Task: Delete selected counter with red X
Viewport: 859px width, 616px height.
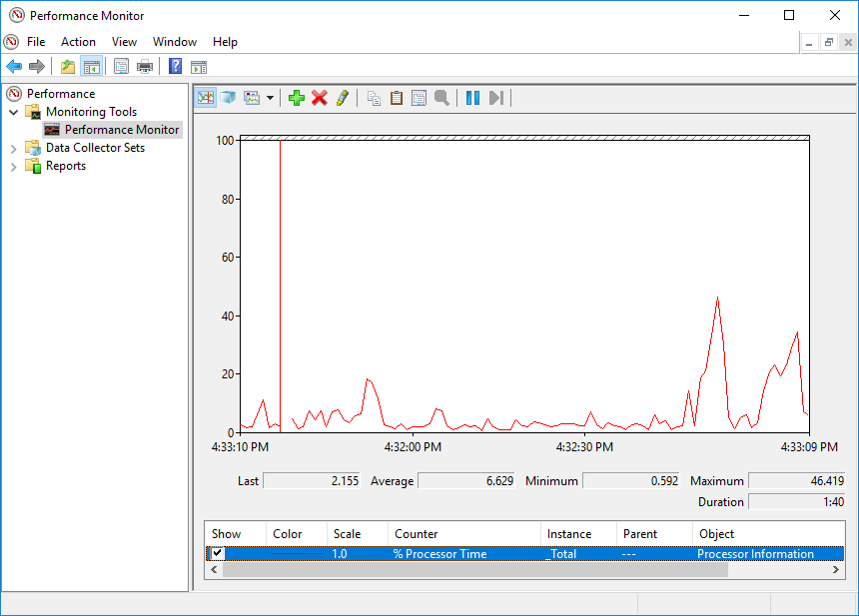Action: pos(320,98)
